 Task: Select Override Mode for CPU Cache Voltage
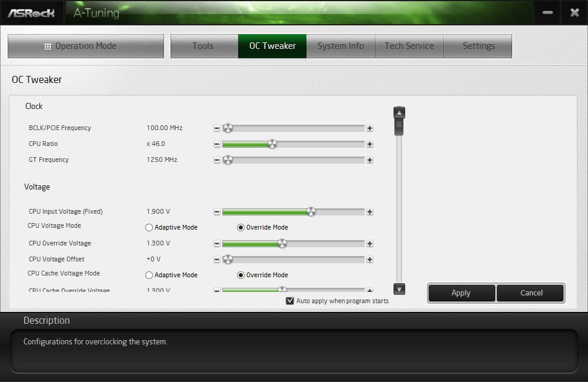tap(240, 275)
